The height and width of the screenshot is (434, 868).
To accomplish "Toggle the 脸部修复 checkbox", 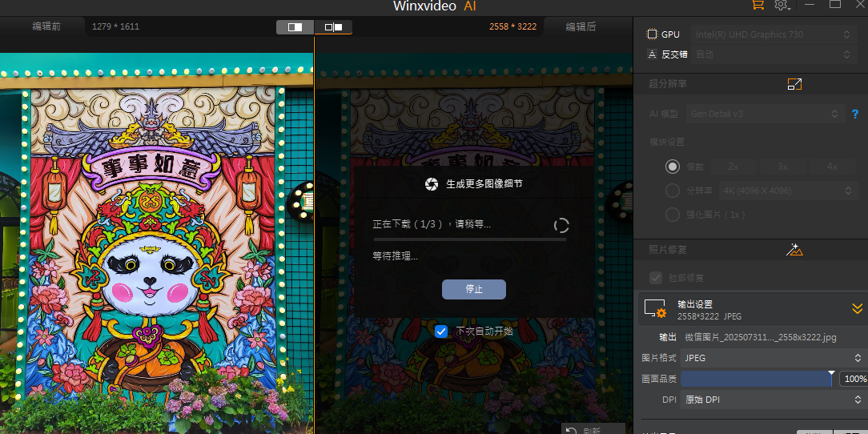I will [x=656, y=277].
